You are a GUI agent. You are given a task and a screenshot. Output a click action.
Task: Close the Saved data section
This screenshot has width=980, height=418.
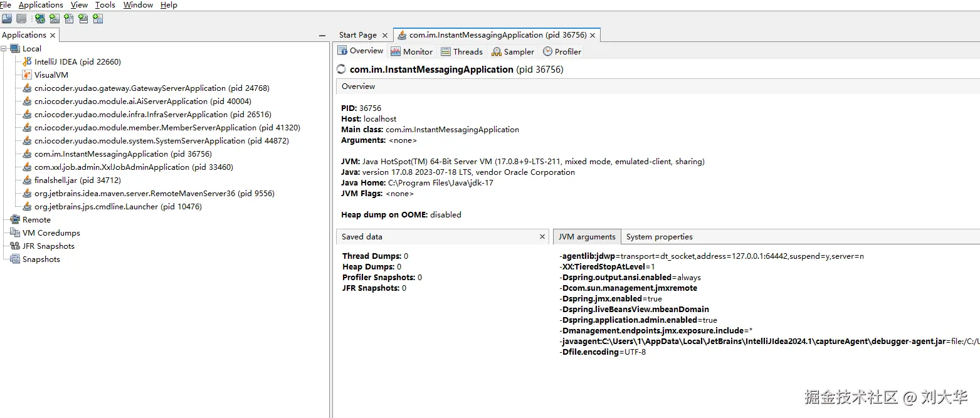pos(543,236)
